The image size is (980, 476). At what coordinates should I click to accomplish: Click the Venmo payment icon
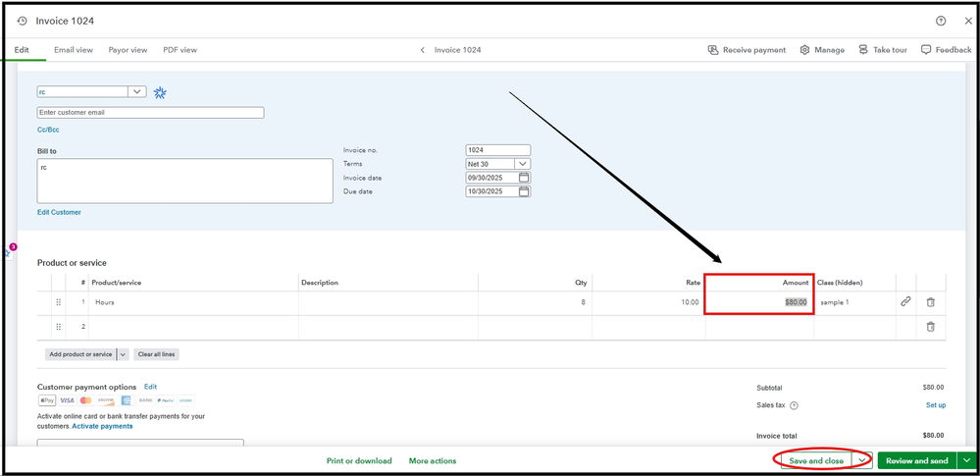(x=185, y=400)
